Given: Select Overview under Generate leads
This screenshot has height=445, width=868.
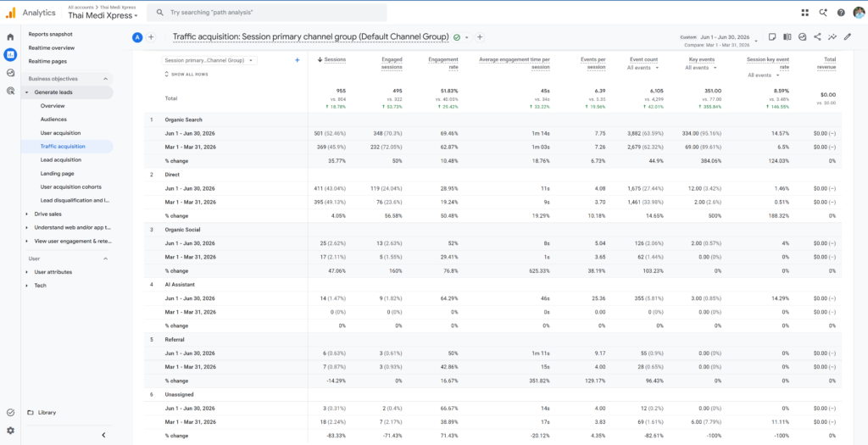Looking at the screenshot, I should tap(53, 106).
